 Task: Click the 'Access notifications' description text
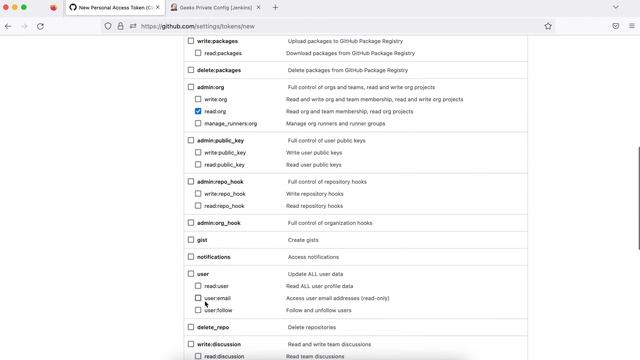[x=313, y=257]
